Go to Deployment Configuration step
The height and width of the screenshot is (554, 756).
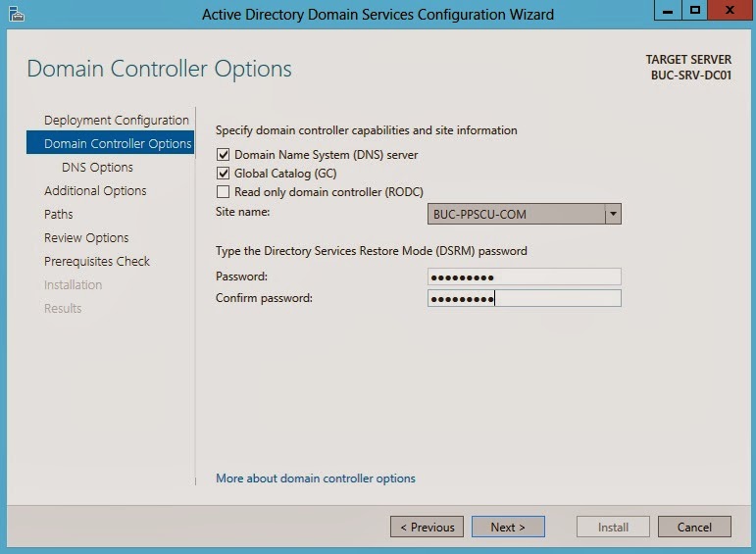[x=117, y=120]
